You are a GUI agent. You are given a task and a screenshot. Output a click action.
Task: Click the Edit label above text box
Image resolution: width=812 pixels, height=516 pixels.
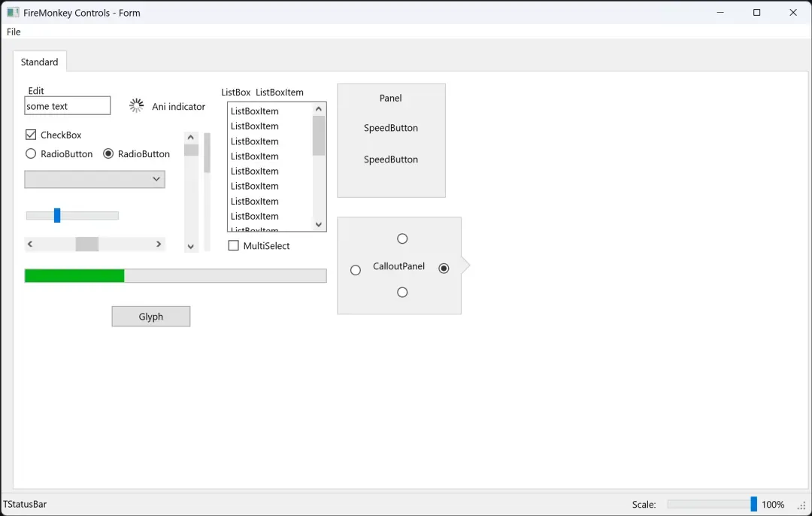36,91
